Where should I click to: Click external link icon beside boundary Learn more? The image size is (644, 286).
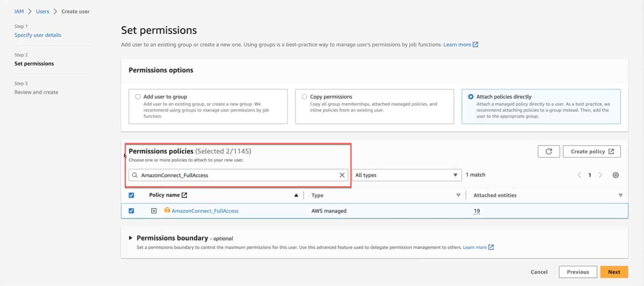pos(491,247)
